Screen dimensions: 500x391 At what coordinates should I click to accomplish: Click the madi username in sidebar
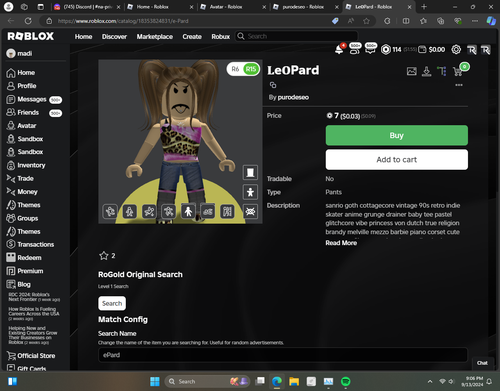point(25,54)
